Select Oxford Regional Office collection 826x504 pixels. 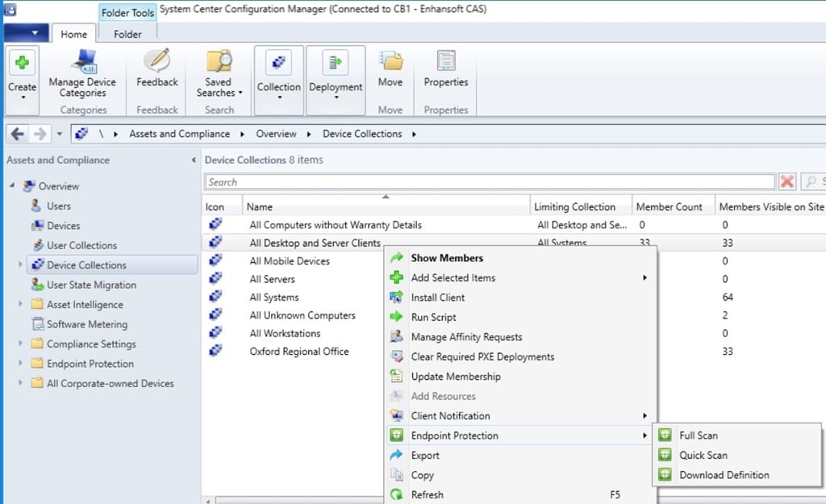tap(299, 352)
